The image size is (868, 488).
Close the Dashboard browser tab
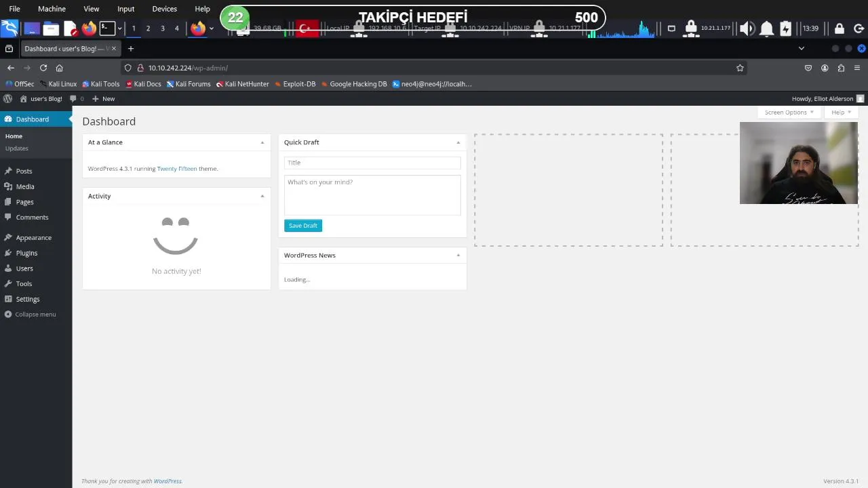tap(113, 49)
